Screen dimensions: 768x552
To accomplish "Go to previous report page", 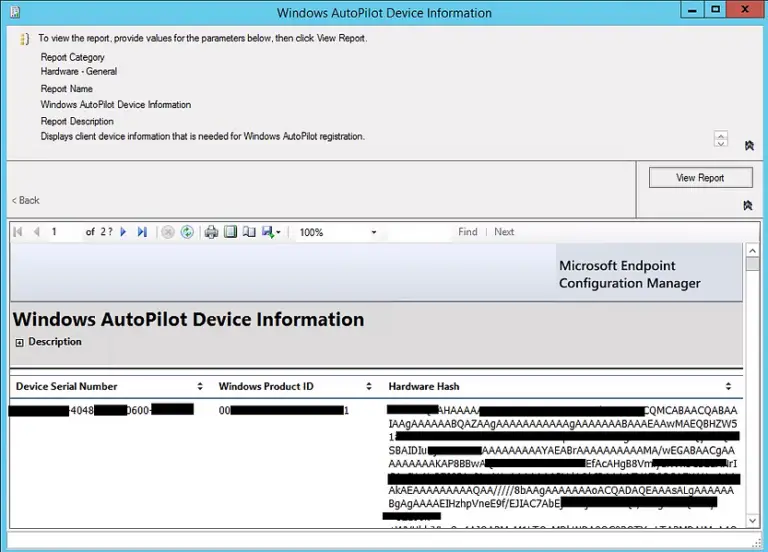I will pyautogui.click(x=36, y=232).
